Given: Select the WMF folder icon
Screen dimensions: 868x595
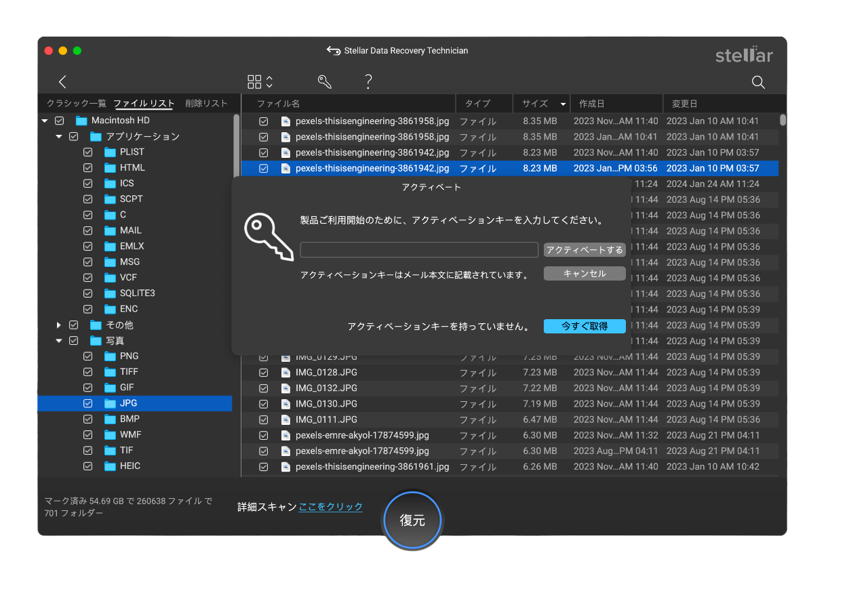Looking at the screenshot, I should point(110,434).
